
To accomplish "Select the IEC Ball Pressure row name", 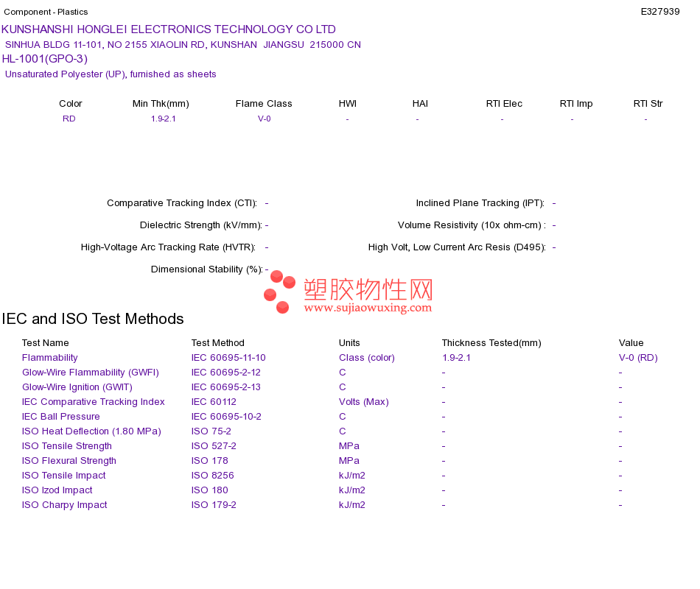I will 60,416.
